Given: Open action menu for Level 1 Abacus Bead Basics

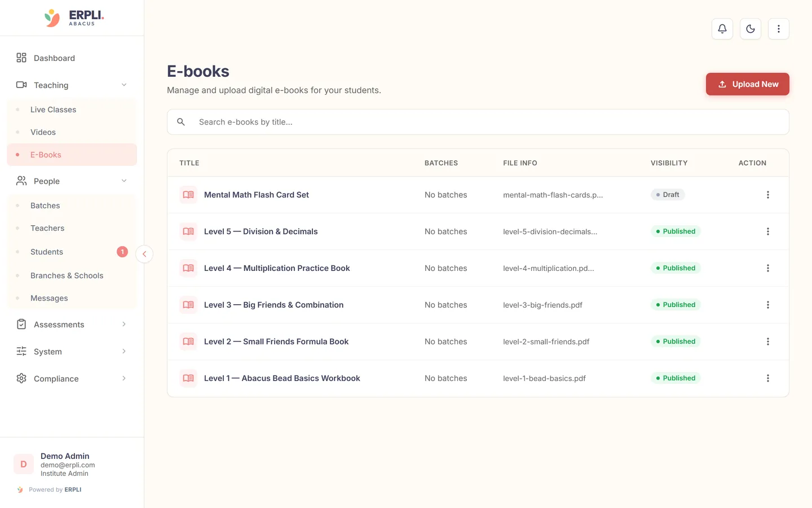Looking at the screenshot, I should click(767, 378).
